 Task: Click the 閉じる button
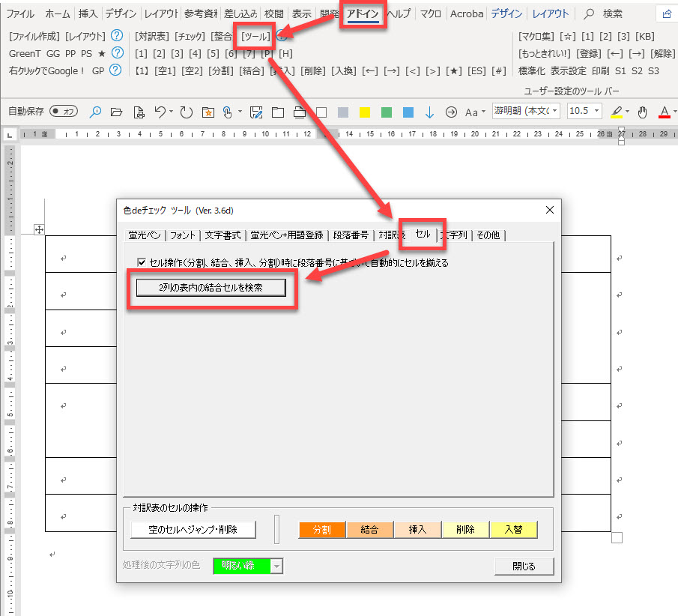(x=524, y=567)
